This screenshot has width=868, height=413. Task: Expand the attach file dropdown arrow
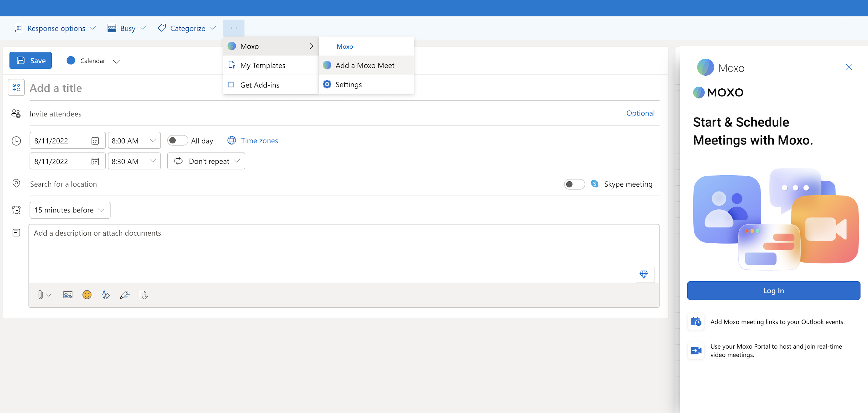(x=49, y=295)
